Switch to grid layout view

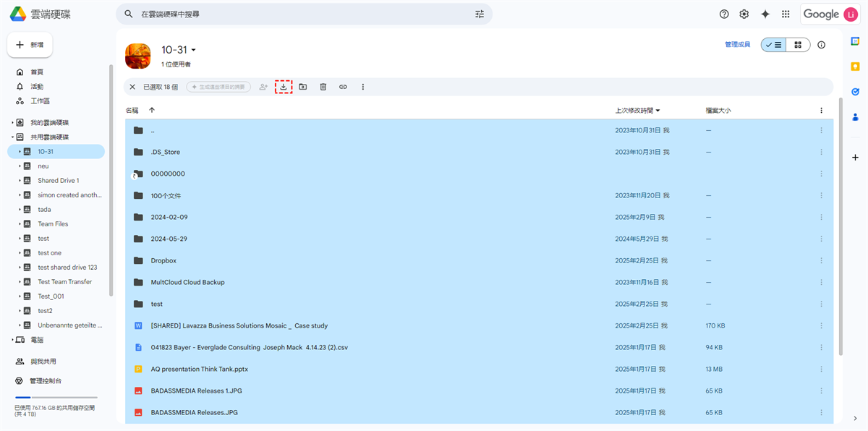click(798, 45)
